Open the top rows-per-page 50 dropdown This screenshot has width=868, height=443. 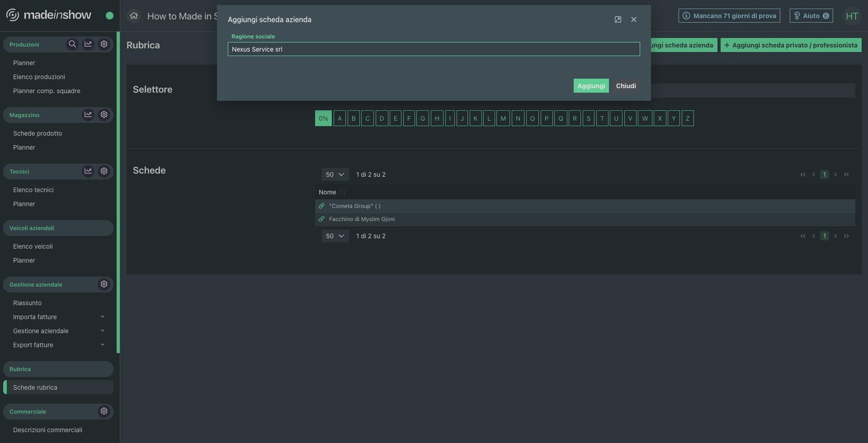(335, 174)
